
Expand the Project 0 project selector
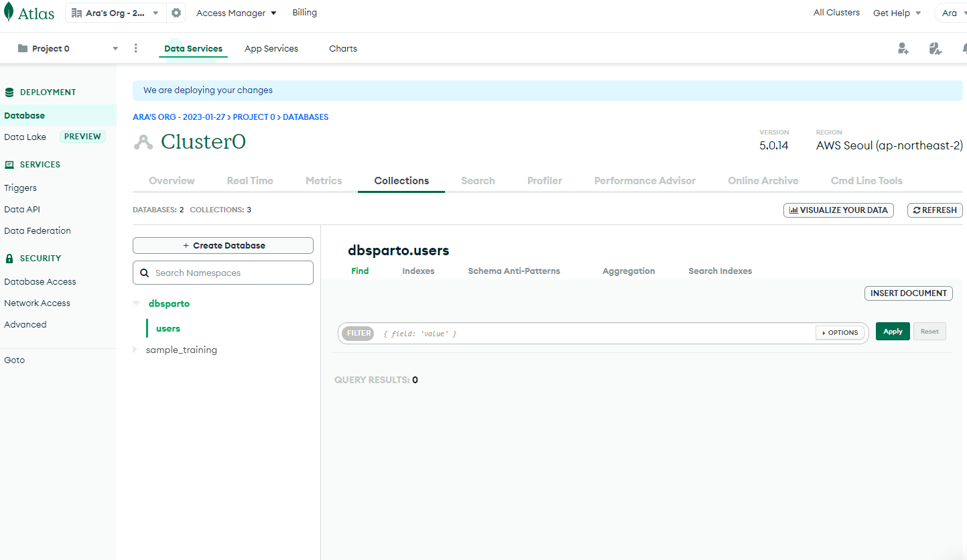[x=68, y=48]
